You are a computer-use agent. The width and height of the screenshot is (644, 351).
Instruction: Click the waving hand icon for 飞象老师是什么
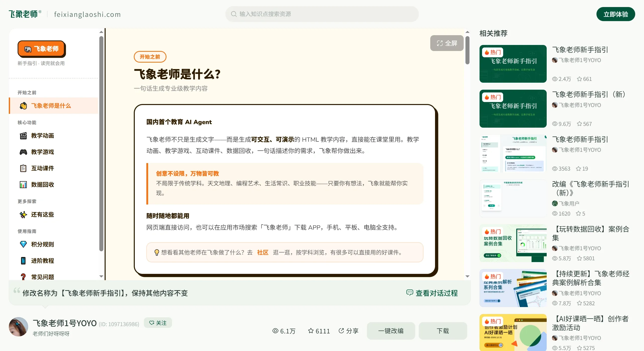pos(23,106)
